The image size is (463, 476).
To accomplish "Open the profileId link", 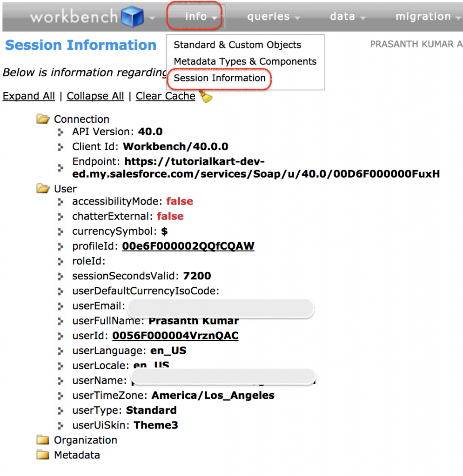I will (188, 246).
